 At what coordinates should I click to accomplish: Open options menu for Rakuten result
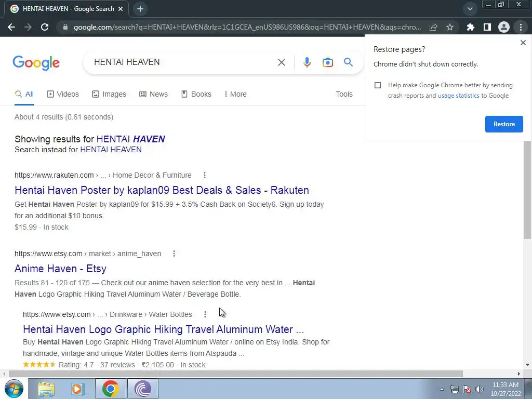coord(204,175)
